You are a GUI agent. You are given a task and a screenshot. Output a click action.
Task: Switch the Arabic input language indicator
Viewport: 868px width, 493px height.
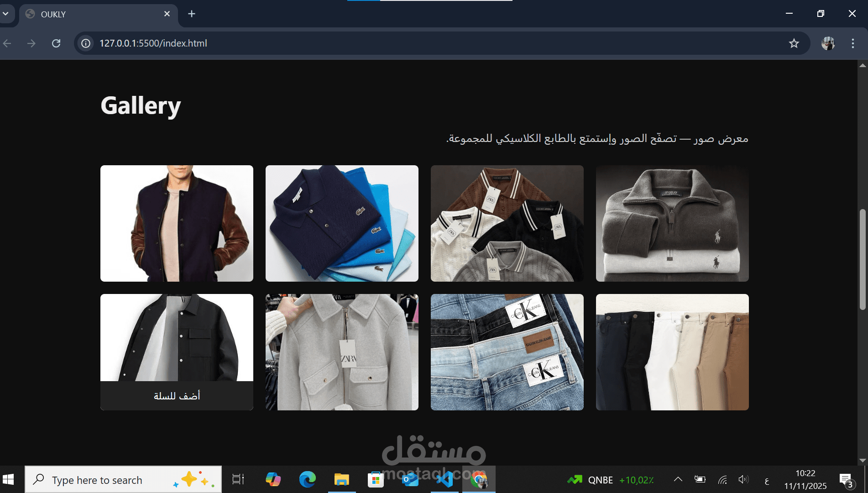(x=767, y=481)
